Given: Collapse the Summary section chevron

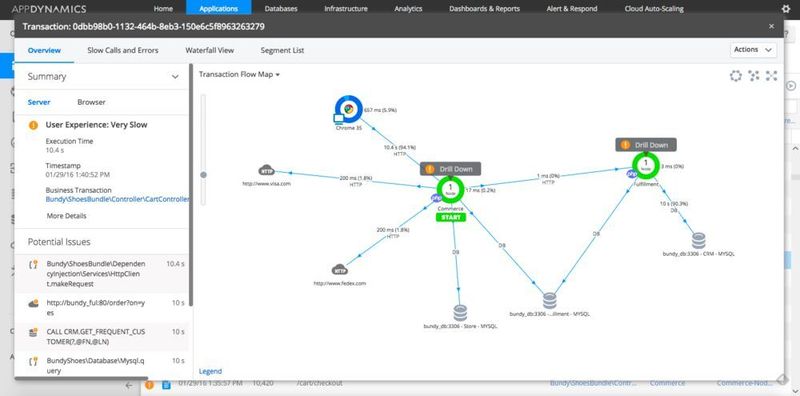Looking at the screenshot, I should pyautogui.click(x=175, y=77).
